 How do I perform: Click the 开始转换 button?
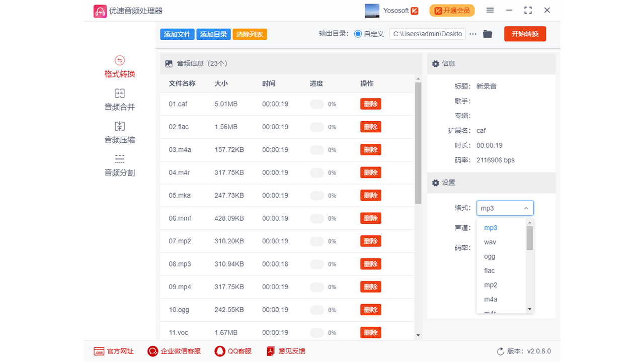click(525, 34)
